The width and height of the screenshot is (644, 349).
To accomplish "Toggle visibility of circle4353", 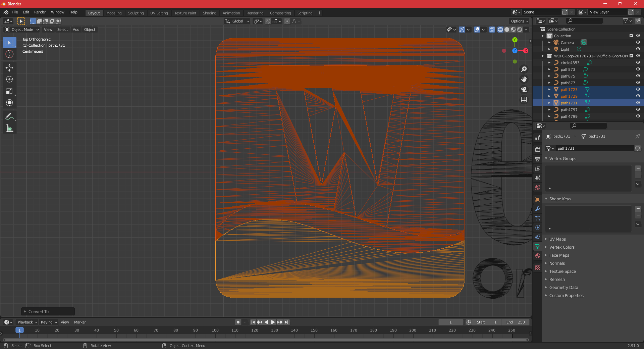I will (638, 63).
